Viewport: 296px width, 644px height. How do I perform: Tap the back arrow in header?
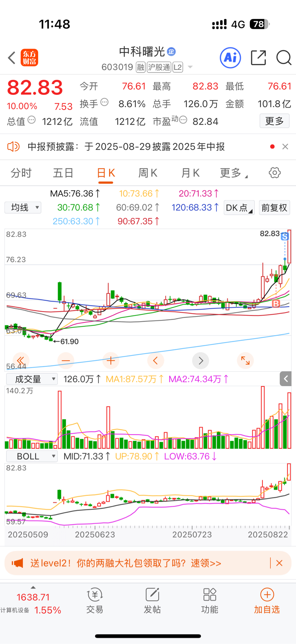pos(12,58)
